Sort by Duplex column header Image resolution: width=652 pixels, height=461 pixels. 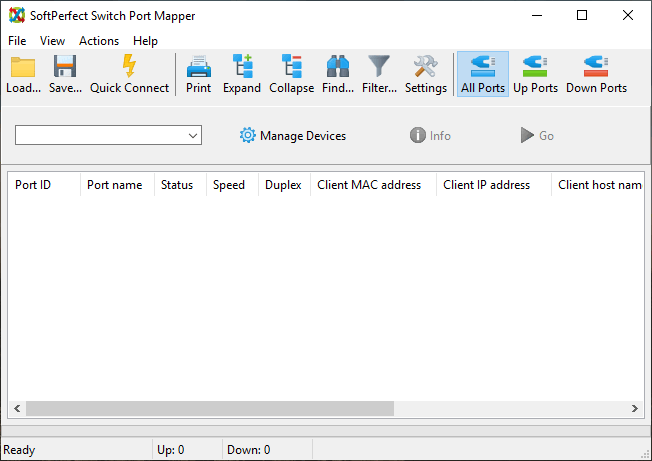tap(284, 185)
